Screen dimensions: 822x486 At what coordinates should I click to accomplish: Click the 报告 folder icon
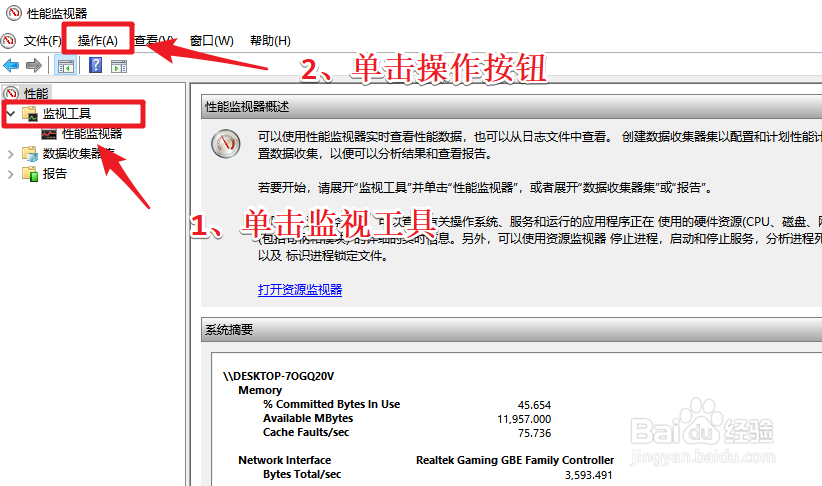pyautogui.click(x=30, y=174)
